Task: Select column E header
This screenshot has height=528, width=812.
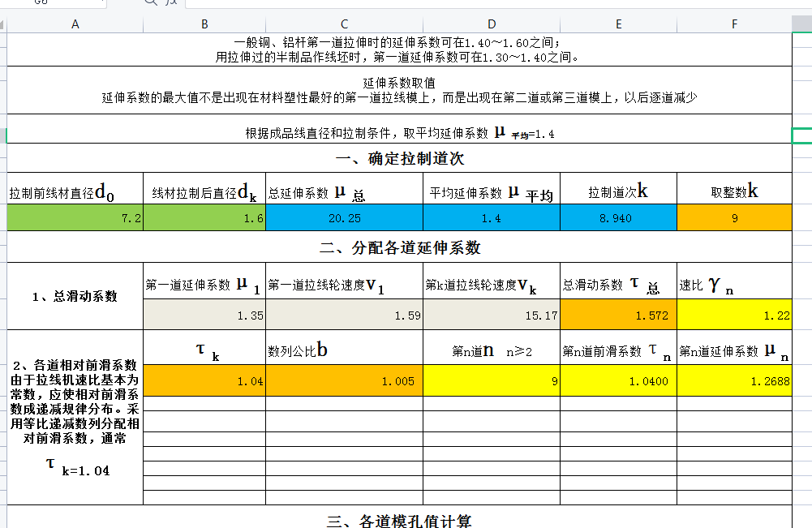Action: 618,24
